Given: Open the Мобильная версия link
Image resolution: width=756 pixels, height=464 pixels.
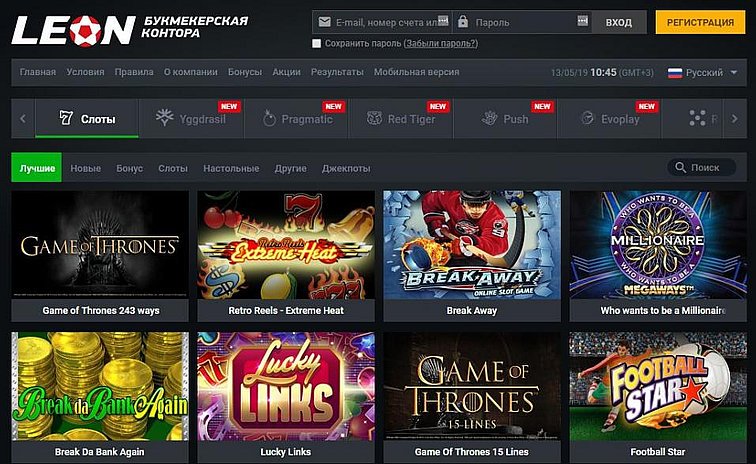Looking at the screenshot, I should click(417, 72).
